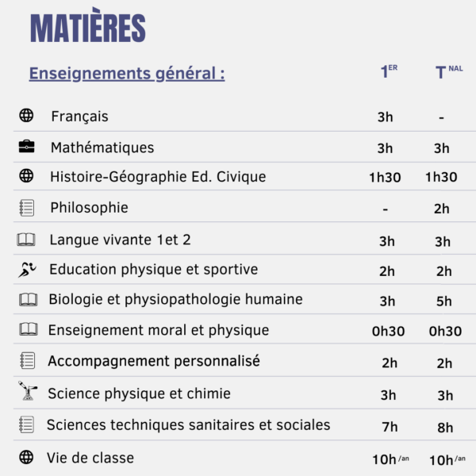The image size is (476, 476).
Task: Click the globe icon beside Vie de classe
Action: [26, 457]
